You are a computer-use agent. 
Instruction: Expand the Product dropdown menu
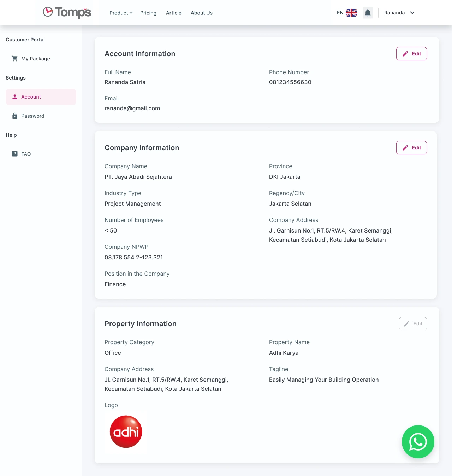tap(121, 13)
